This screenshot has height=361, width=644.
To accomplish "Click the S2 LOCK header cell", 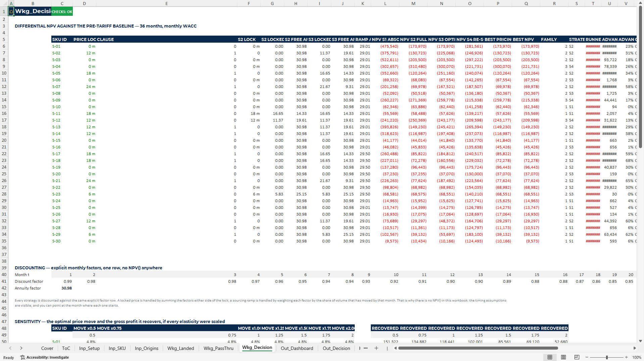I will point(249,39).
